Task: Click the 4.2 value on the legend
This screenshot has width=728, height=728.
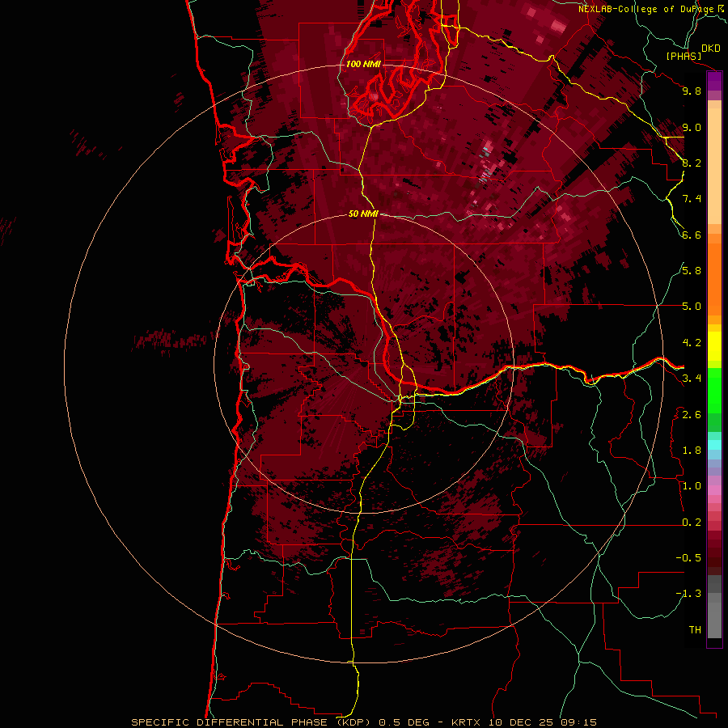Action: click(692, 343)
